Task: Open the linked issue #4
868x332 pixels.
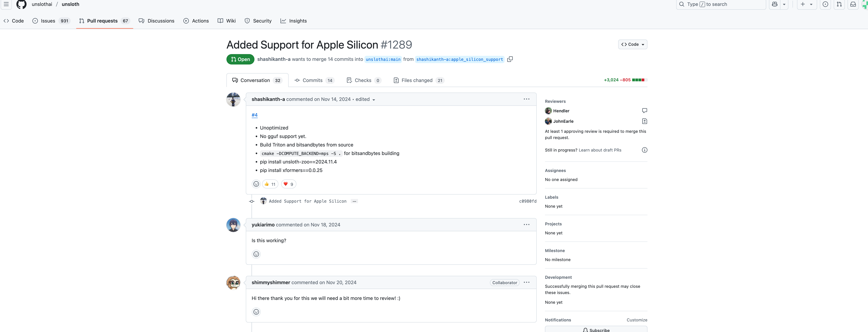Action: pyautogui.click(x=254, y=115)
